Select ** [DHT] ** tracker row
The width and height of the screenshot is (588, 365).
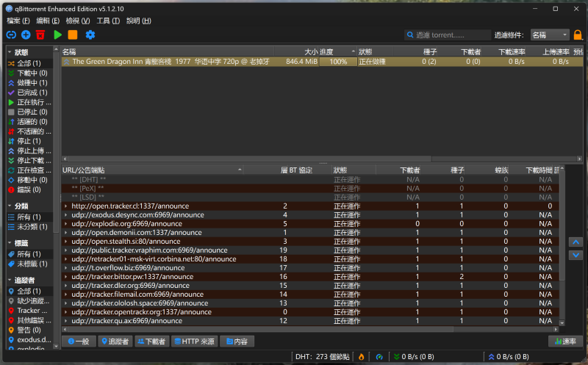click(310, 180)
